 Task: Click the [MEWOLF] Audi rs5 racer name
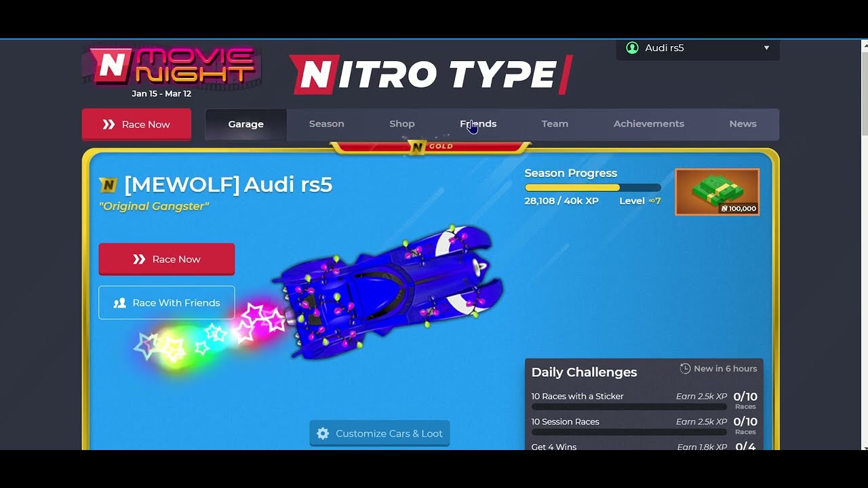point(229,185)
